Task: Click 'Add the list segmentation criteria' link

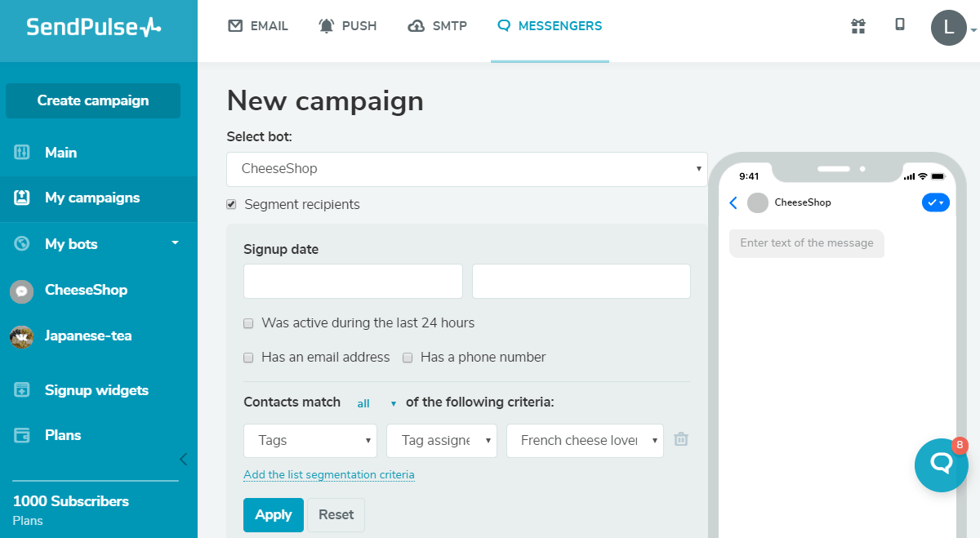Action: pyautogui.click(x=329, y=474)
